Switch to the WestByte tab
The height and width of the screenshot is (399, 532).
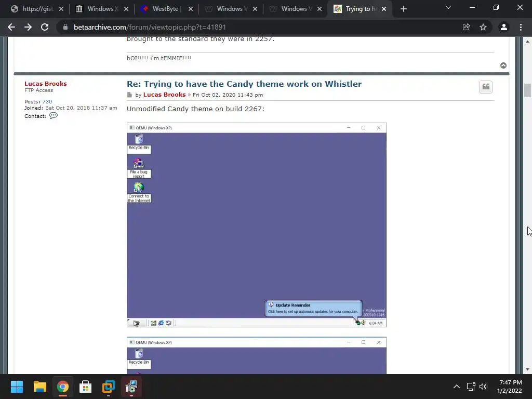[167, 9]
